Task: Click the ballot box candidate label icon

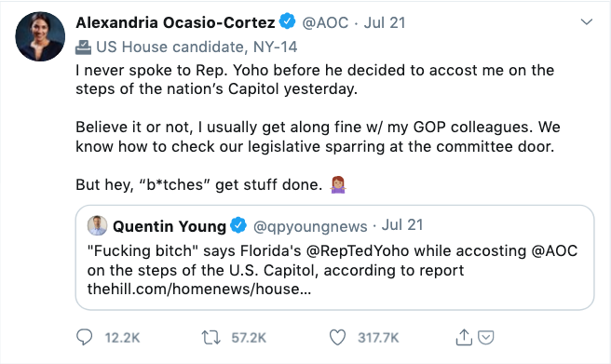Action: [83, 47]
